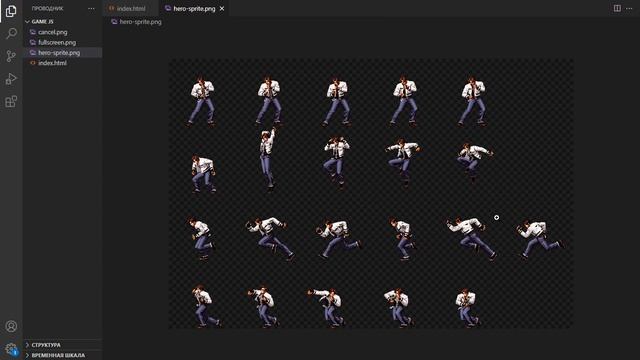Image resolution: width=640 pixels, height=360 pixels.
Task: Open index.html in the file tree
Action: tap(62, 63)
